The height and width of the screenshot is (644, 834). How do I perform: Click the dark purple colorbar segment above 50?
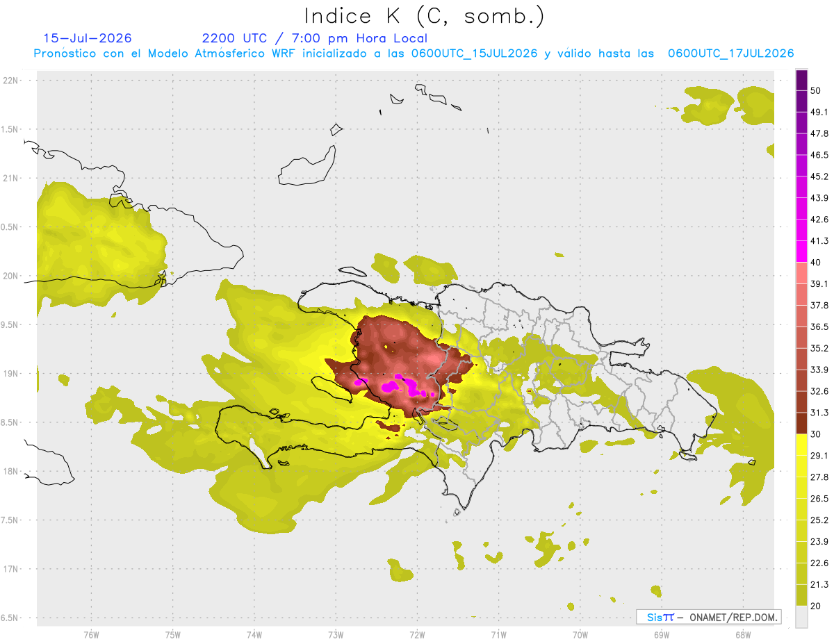click(x=801, y=80)
